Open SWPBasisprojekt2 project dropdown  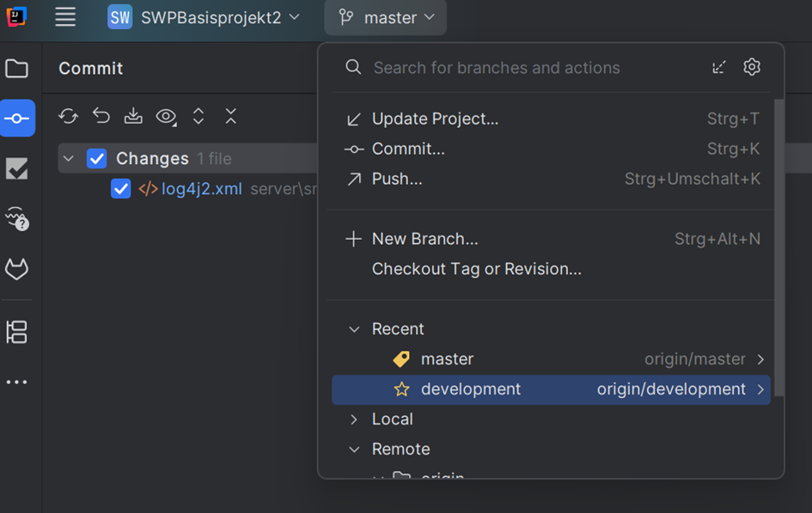tap(204, 18)
